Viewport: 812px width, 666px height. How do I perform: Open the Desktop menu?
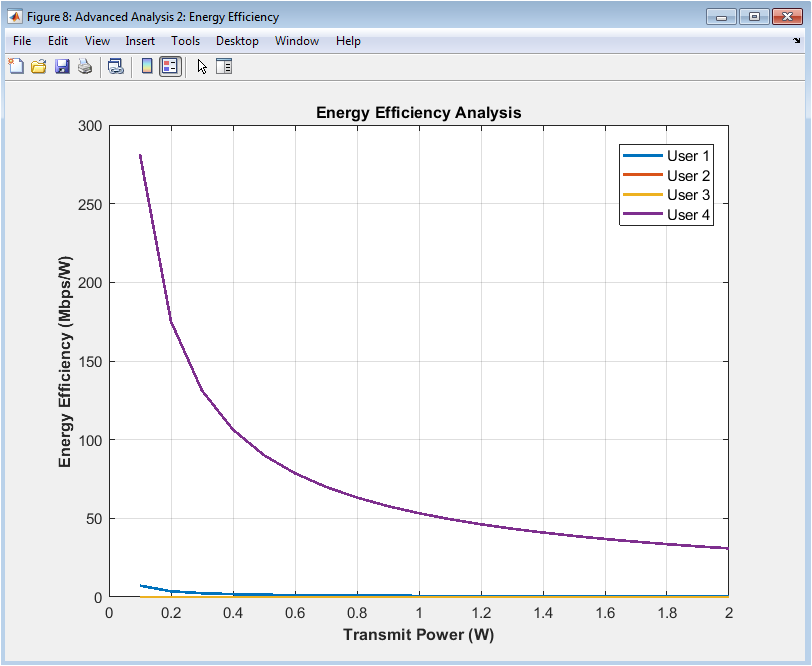tap(237, 41)
